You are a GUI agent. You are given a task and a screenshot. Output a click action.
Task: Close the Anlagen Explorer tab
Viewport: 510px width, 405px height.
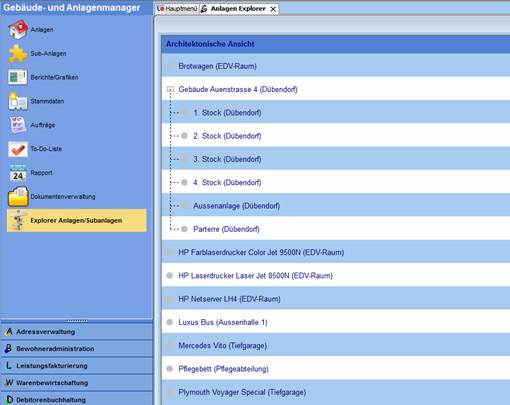pyautogui.click(x=273, y=9)
